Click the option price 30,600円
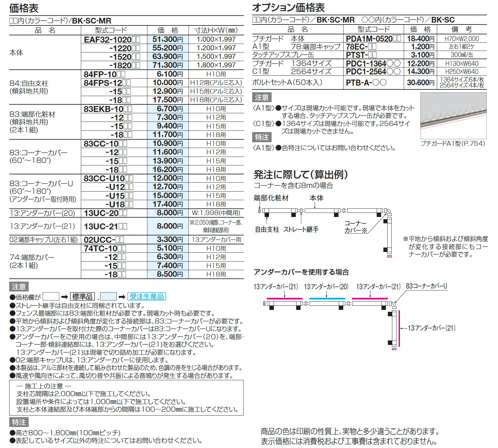Screen dimensions: 498x448 point(421,83)
